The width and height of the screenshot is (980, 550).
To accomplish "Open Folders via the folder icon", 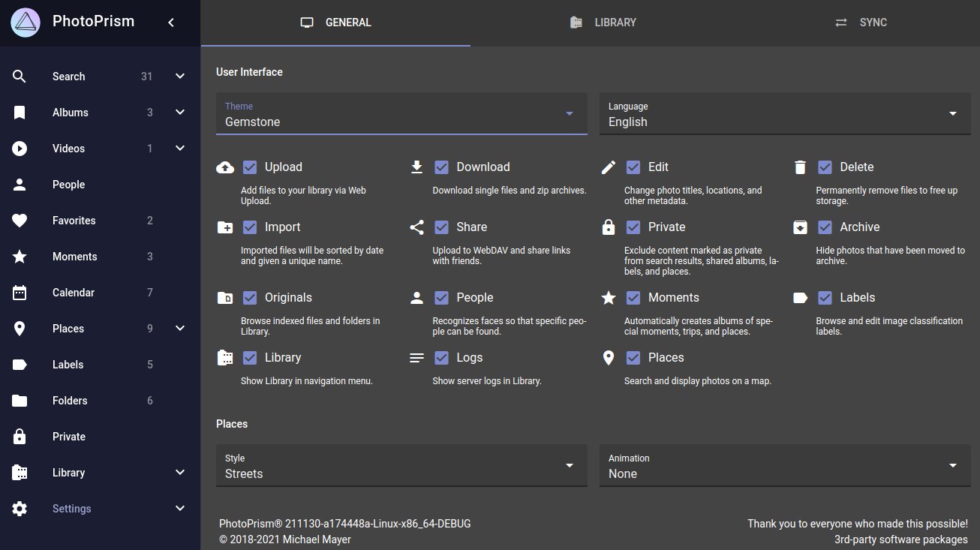I will pos(20,401).
